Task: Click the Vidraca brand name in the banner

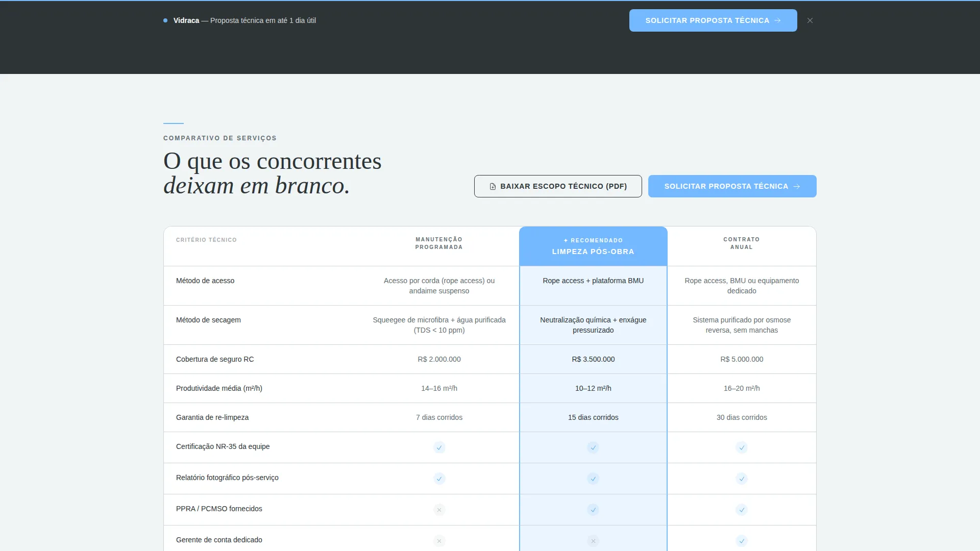Action: (186, 20)
